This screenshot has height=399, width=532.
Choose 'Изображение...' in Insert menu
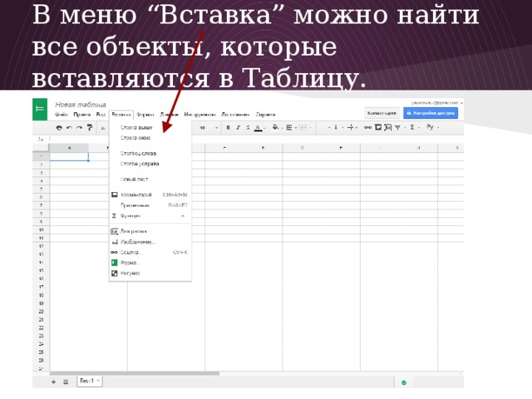point(150,242)
